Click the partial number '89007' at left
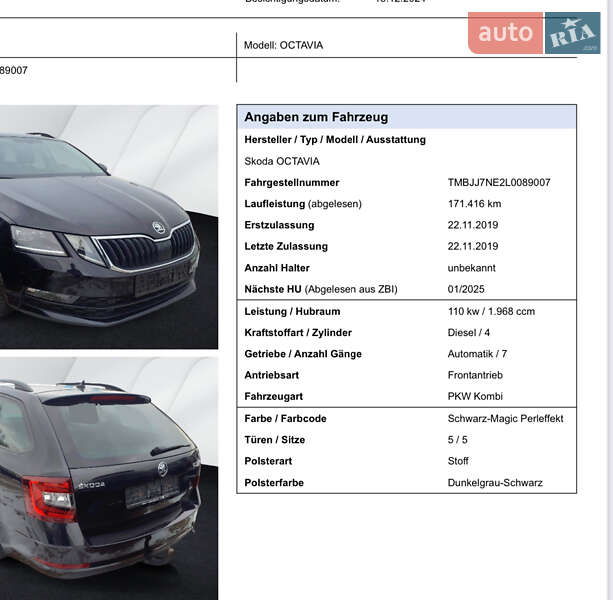Viewport: 613px width, 600px height. tap(14, 70)
